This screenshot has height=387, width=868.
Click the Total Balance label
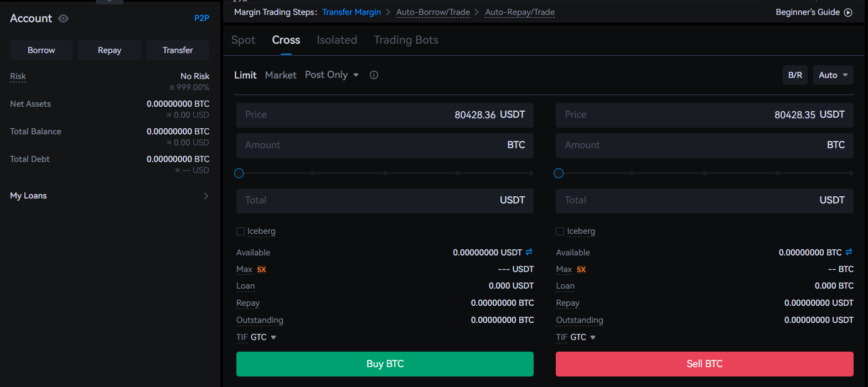click(35, 132)
